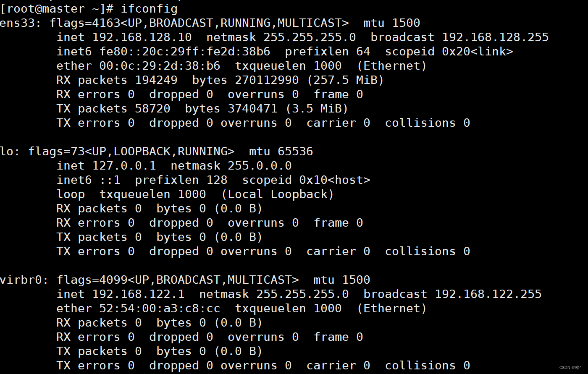588x374 pixels.
Task: Click the byte count '270112990'
Action: [267, 80]
